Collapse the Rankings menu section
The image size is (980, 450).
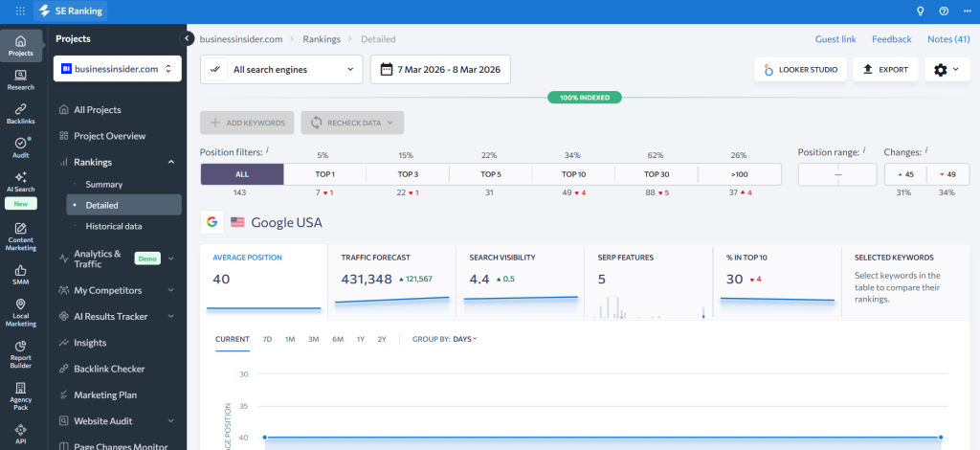click(x=170, y=162)
